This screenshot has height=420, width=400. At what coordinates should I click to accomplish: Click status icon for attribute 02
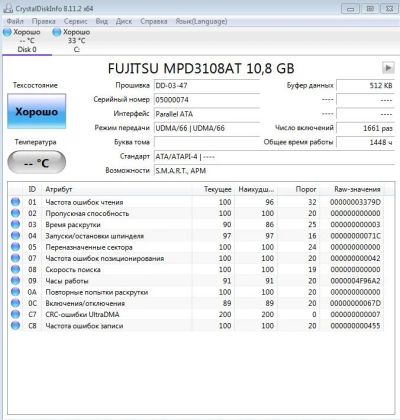(15, 213)
